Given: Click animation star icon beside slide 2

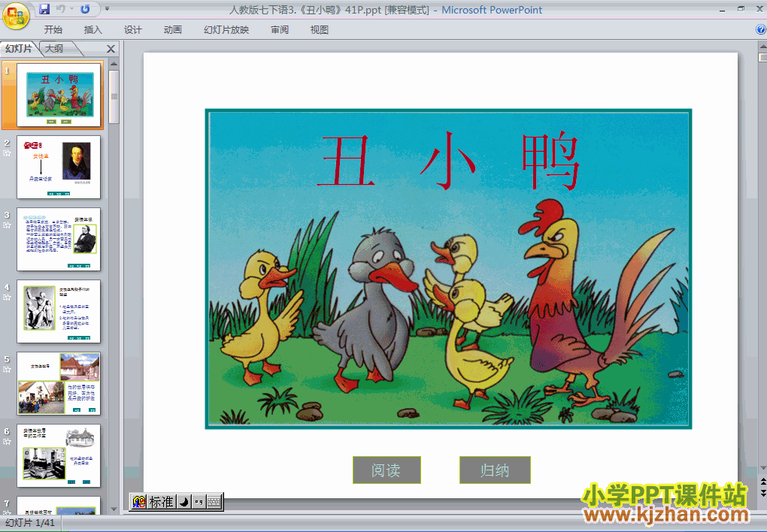Looking at the screenshot, I should pyautogui.click(x=7, y=153).
